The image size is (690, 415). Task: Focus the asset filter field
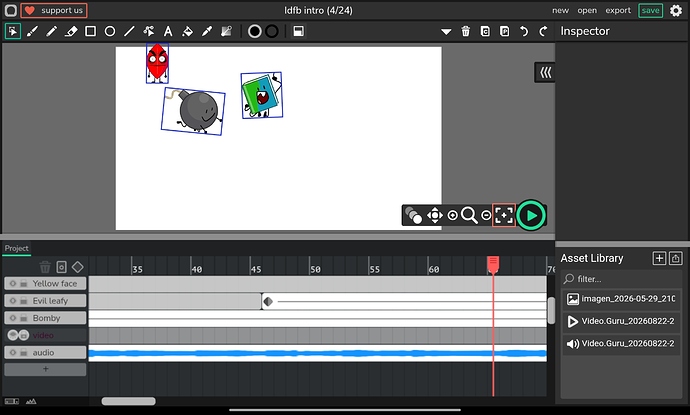pyautogui.click(x=621, y=279)
